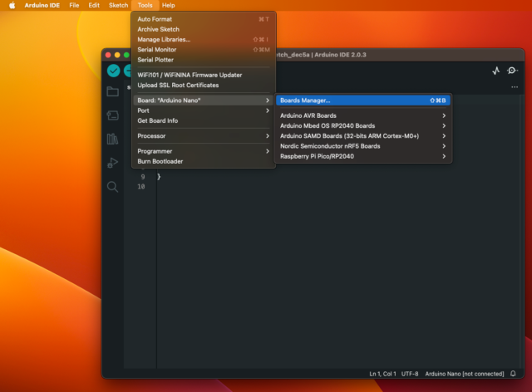
Task: Open Library Manager sidebar icon
Action: (112, 139)
